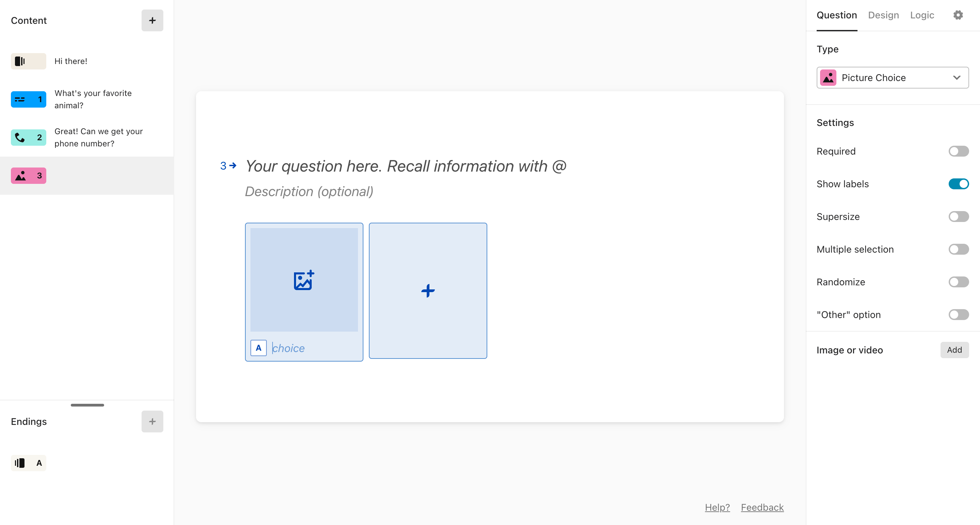980x525 pixels.
Task: Open the Picture Choice type dropdown
Action: [893, 78]
